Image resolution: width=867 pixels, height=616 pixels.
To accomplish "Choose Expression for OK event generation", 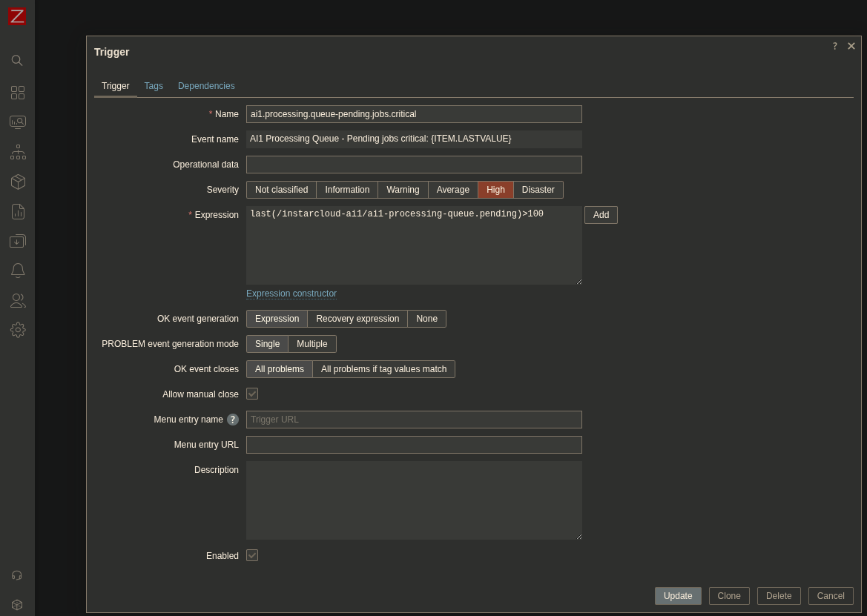I will (x=277, y=319).
